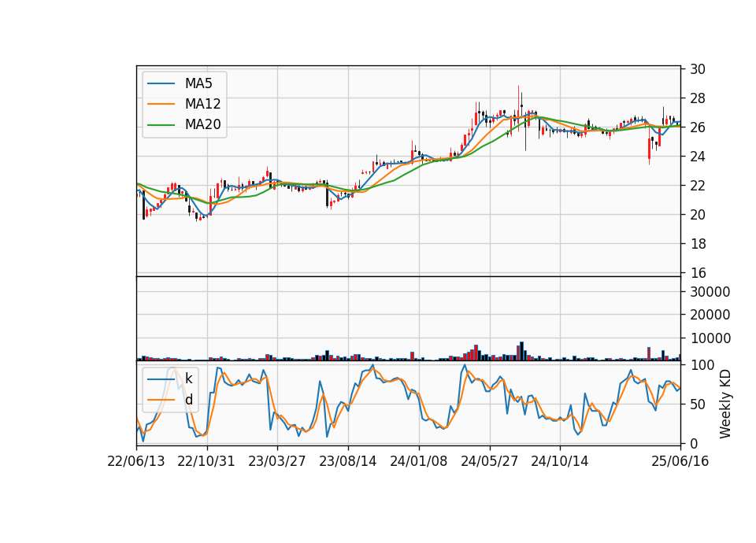Click the 23/03/27 date label
756x543 pixels.
pos(276,461)
